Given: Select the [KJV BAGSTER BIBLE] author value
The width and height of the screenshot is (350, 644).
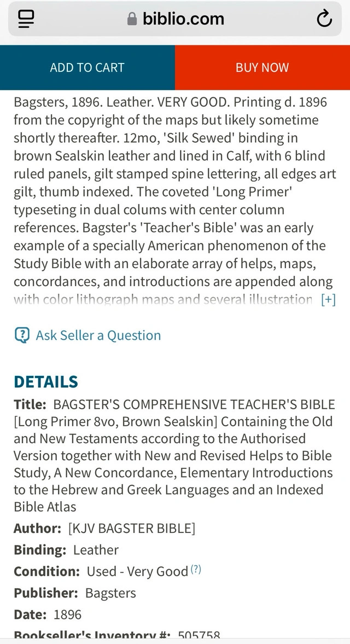Looking at the screenshot, I should click(x=131, y=529).
